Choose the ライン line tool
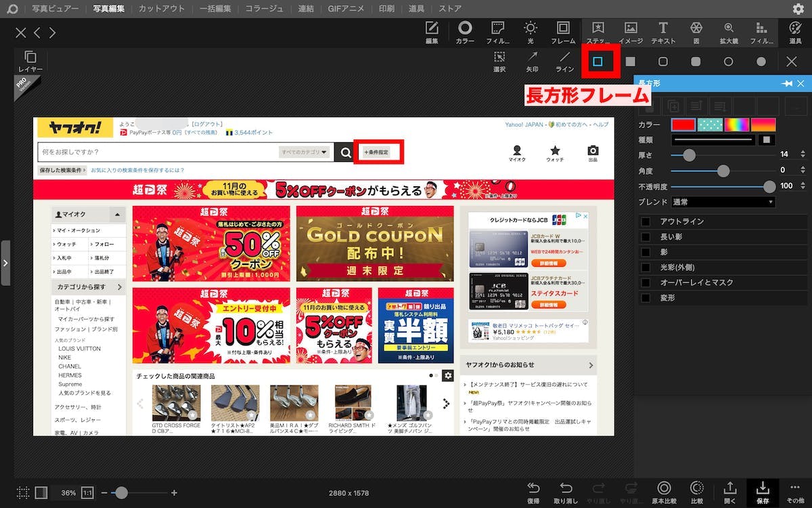Screen dimensions: 812x508 (564, 62)
